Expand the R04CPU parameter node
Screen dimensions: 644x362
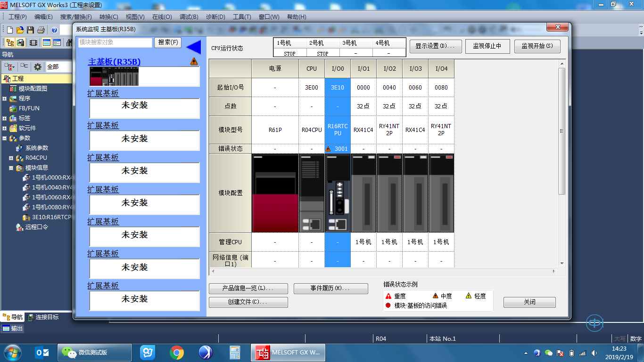(x=11, y=158)
